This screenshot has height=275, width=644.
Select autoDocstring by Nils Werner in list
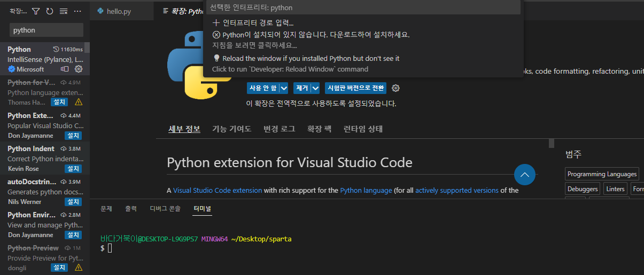click(44, 192)
